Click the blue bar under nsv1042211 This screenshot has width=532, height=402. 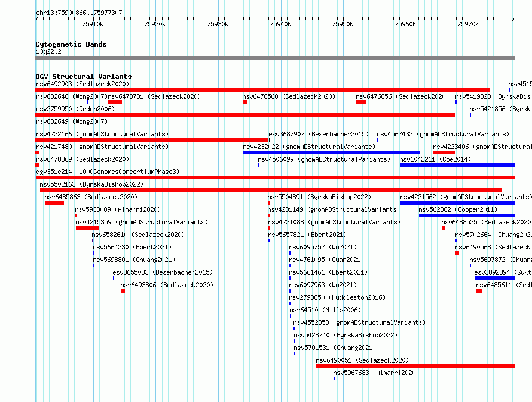click(457, 165)
